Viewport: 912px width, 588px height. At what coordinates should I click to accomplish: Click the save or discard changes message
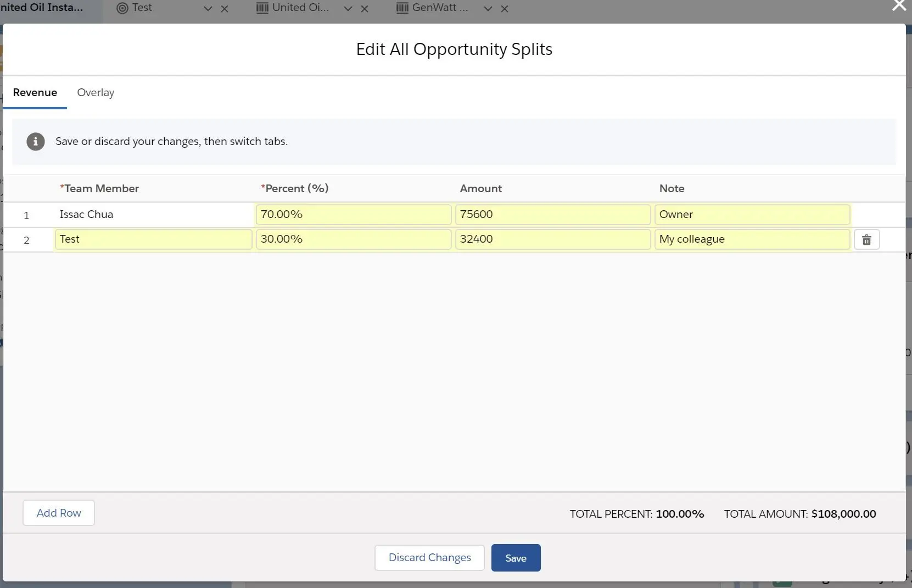click(x=171, y=142)
